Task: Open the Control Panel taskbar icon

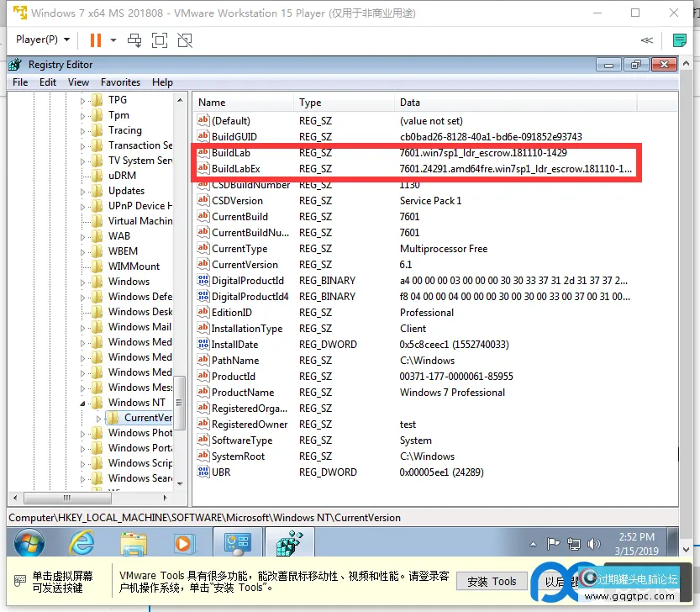Action: pyautogui.click(x=236, y=543)
